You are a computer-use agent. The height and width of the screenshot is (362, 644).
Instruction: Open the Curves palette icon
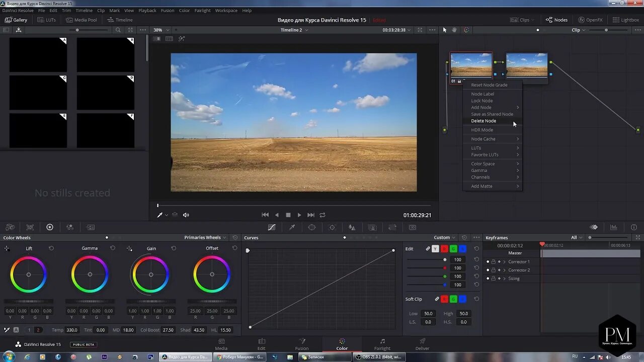coord(272,227)
